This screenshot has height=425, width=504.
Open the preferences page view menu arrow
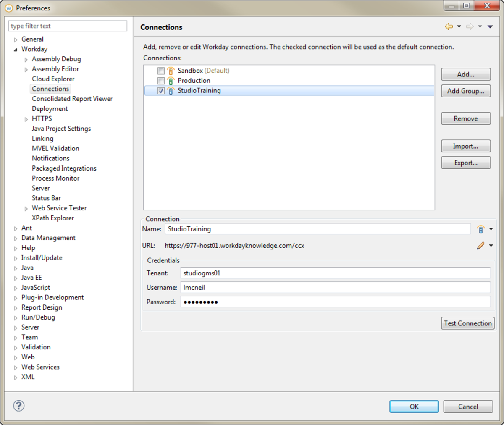[x=490, y=26]
